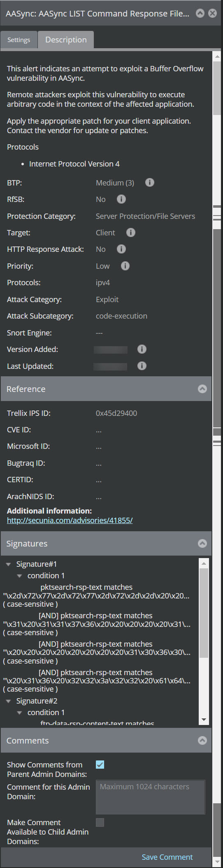This screenshot has height=868, width=223.
Task: Click the info icon next to RfSB
Action: click(121, 199)
